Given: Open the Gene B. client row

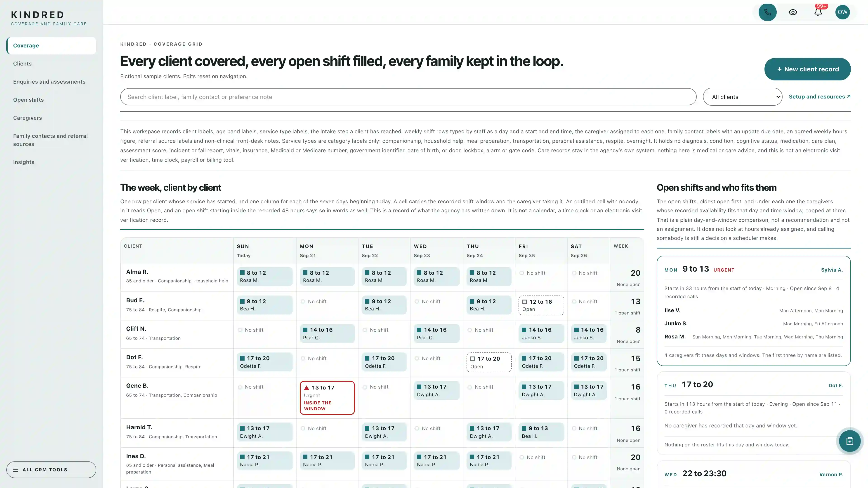Looking at the screenshot, I should point(177,397).
